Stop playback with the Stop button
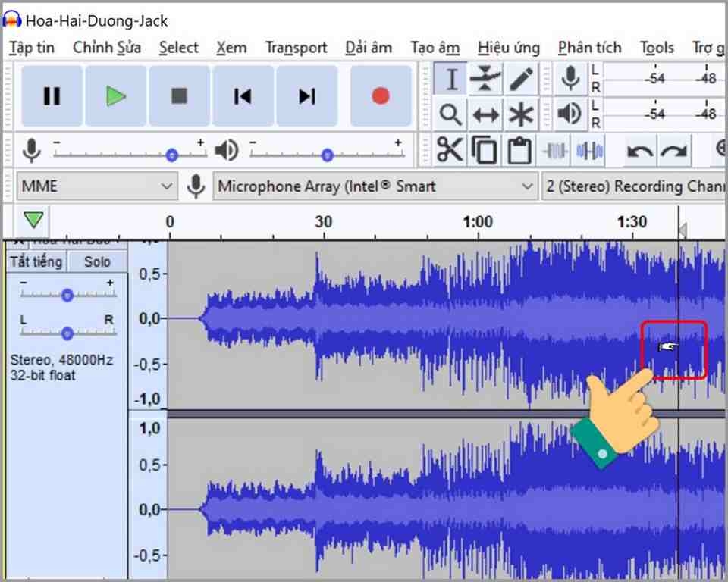The width and height of the screenshot is (728, 582). tap(179, 95)
